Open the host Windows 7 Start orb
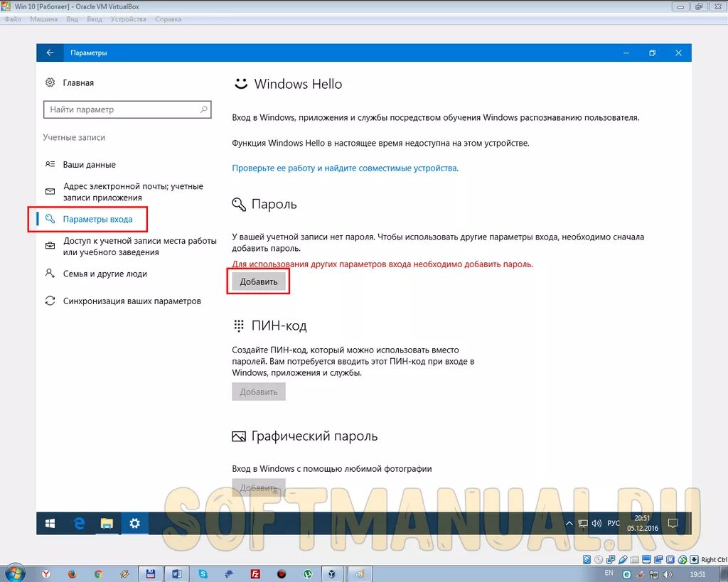The image size is (728, 582). (14, 573)
